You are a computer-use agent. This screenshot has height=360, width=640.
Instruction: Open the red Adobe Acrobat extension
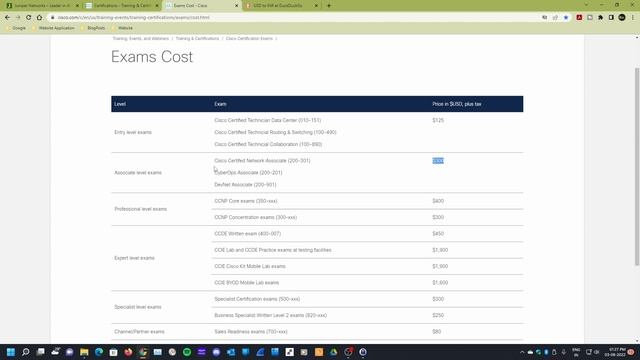579,18
